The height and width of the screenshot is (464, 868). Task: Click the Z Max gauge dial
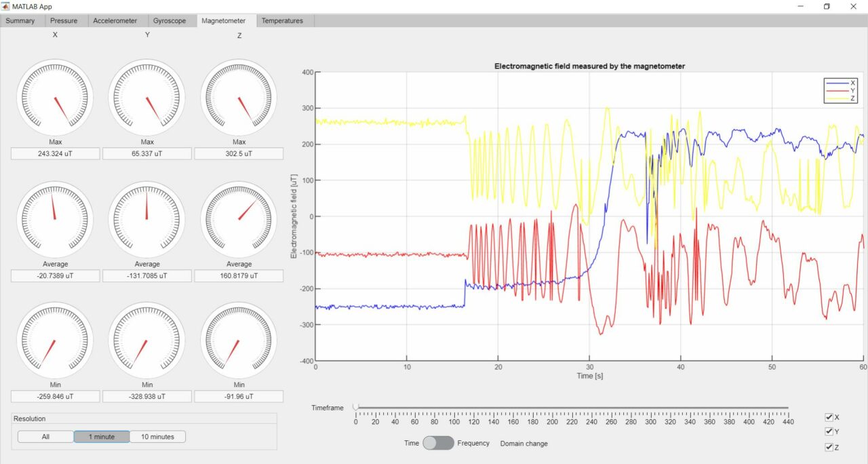coord(239,97)
